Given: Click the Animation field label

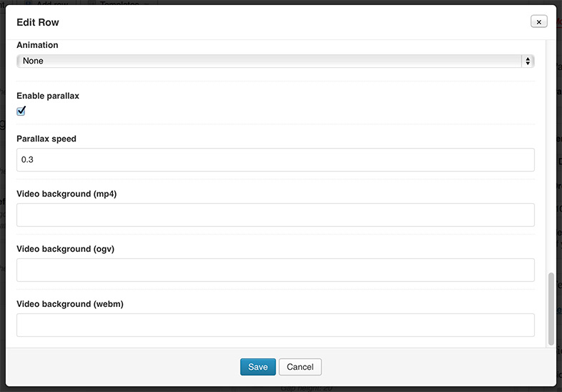Looking at the screenshot, I should click(x=37, y=45).
